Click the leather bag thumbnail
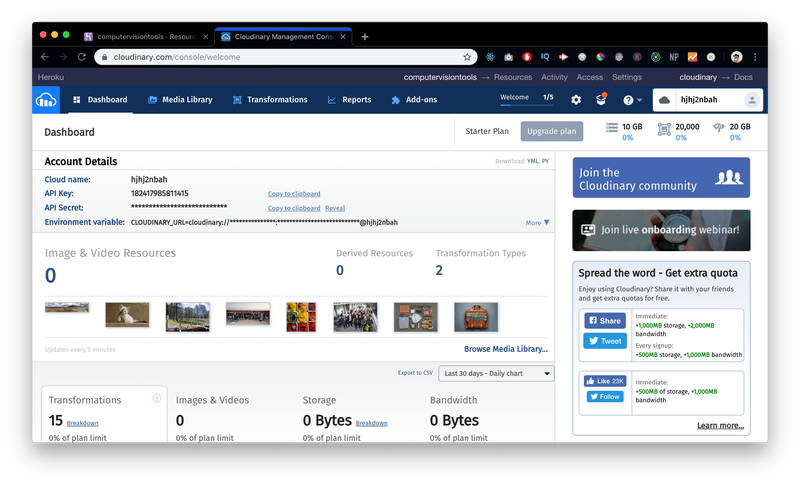 point(476,317)
